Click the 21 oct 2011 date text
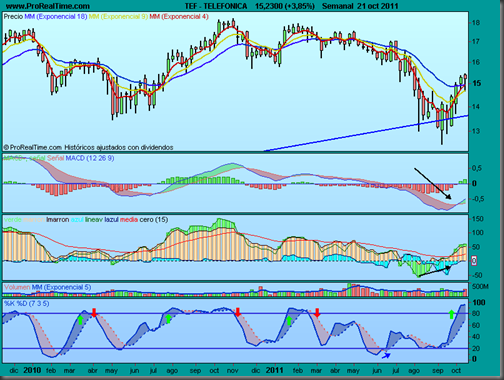 click(377, 6)
